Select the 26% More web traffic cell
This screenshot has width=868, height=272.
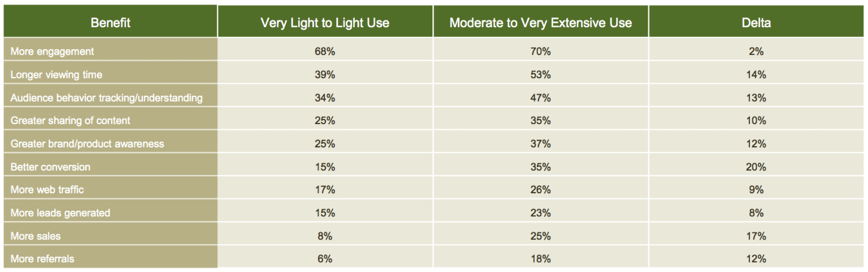click(540, 190)
